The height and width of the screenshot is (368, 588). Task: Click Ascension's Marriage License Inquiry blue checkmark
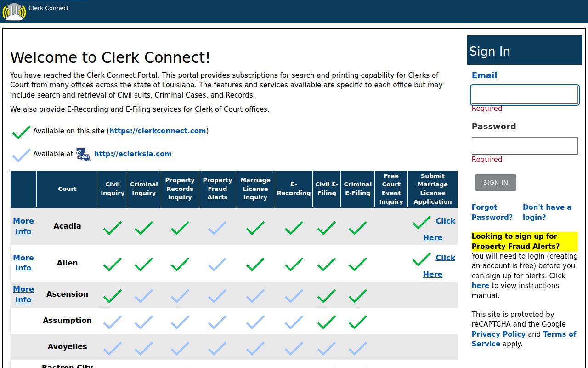[x=255, y=296]
